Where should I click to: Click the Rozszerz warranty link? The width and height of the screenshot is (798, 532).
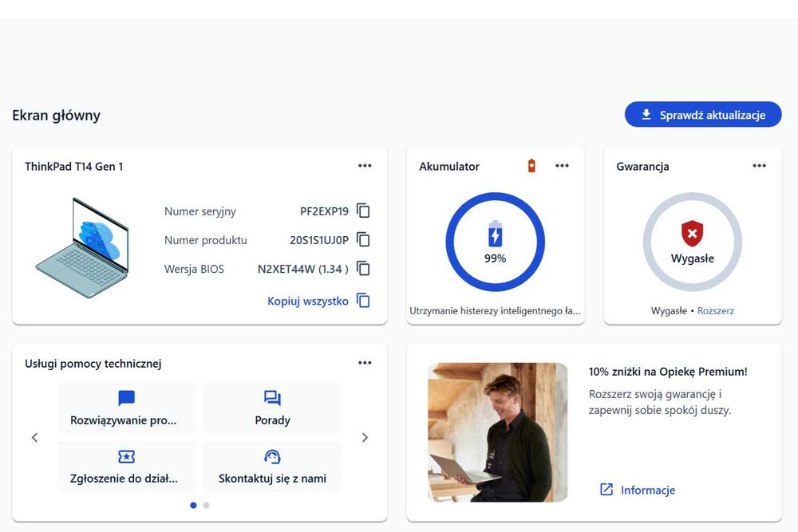point(716,311)
